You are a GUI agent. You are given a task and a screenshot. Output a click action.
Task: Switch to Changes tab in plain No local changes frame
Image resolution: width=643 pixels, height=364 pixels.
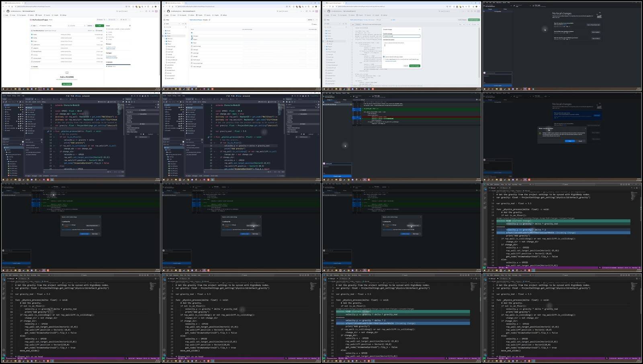tap(490, 9)
